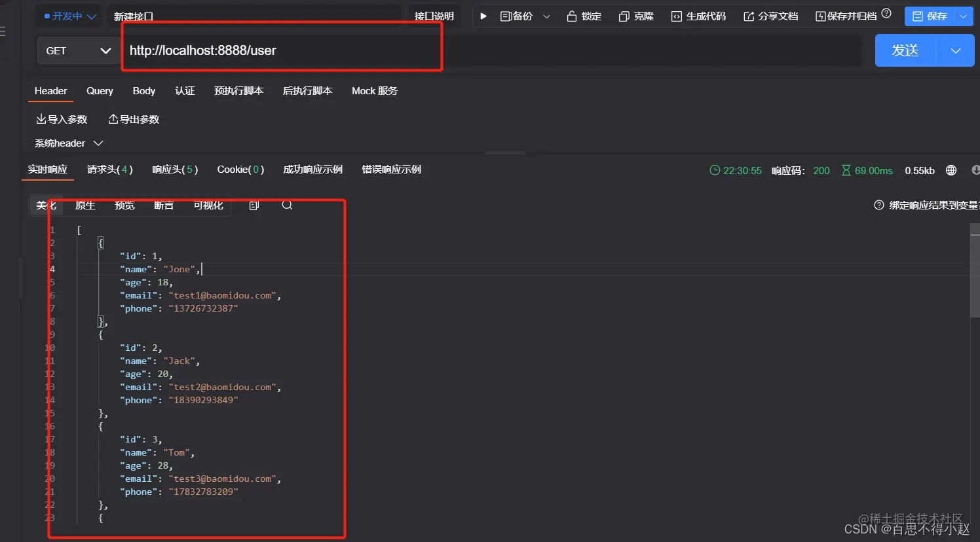Click the "Tom" name value
This screenshot has height=542, width=980.
[x=176, y=452]
